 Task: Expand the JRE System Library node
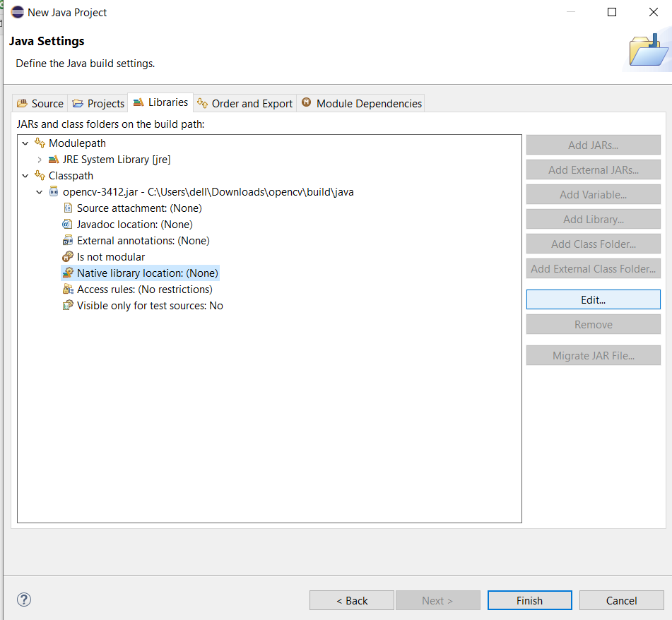tap(40, 160)
